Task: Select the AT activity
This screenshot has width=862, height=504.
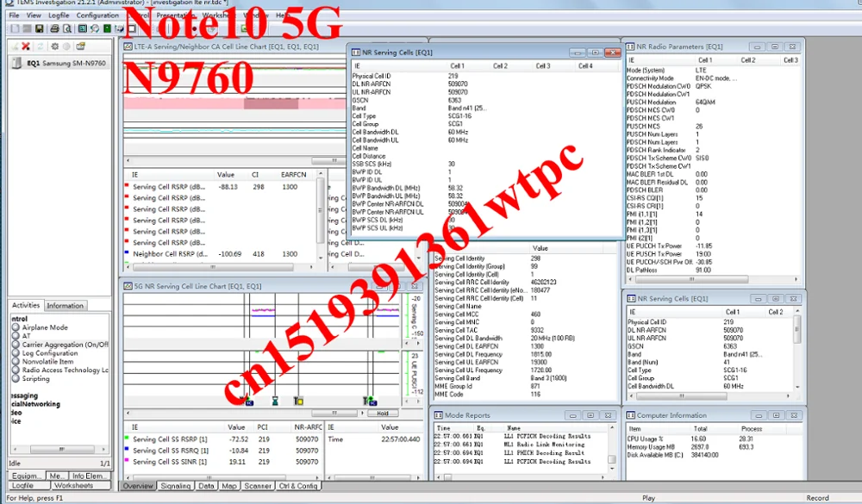Action: [27, 336]
